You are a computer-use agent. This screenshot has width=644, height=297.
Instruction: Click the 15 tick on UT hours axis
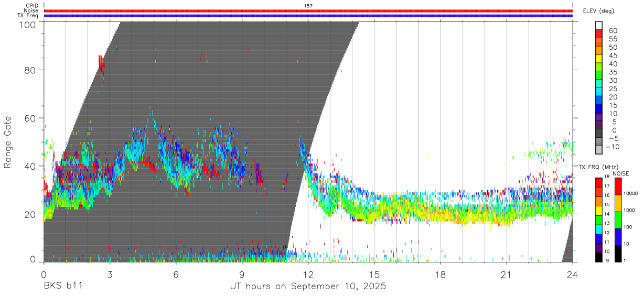[374, 274]
